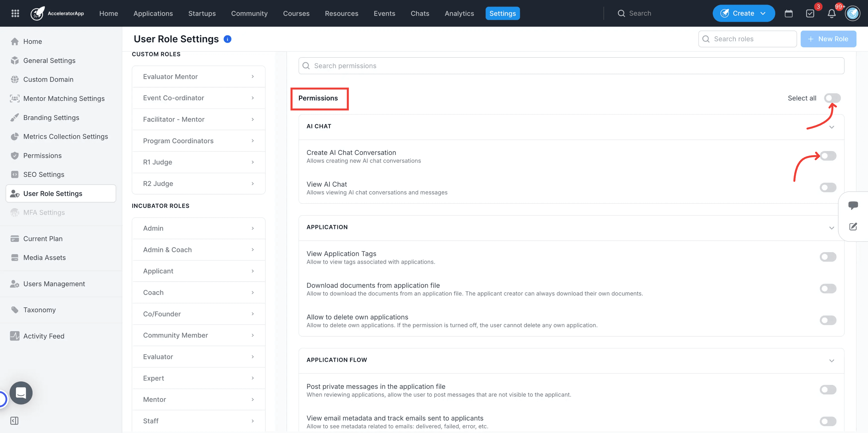The image size is (868, 433).
Task: Open the tasks checklist icon
Action: coord(810,13)
